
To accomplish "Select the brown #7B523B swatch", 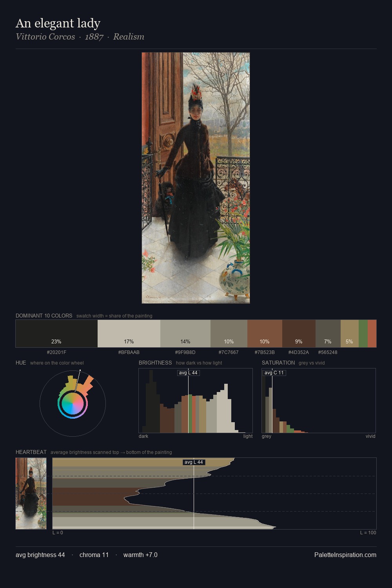I will tap(265, 334).
